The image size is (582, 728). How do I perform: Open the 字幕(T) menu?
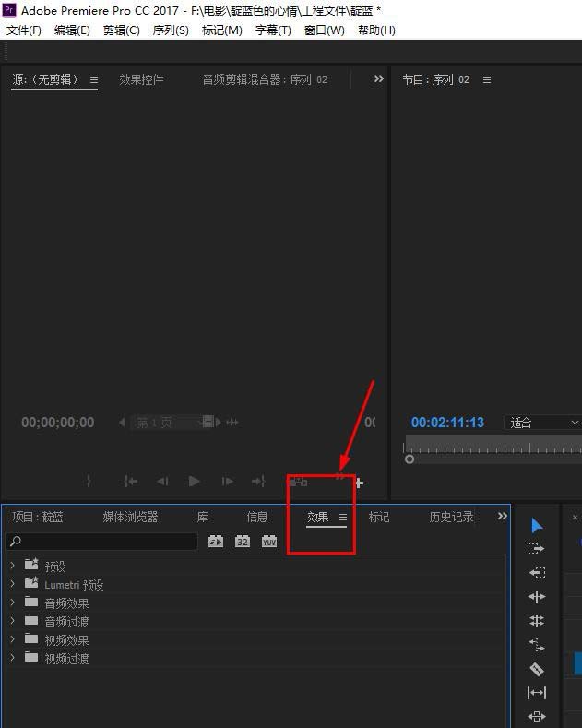click(x=273, y=30)
